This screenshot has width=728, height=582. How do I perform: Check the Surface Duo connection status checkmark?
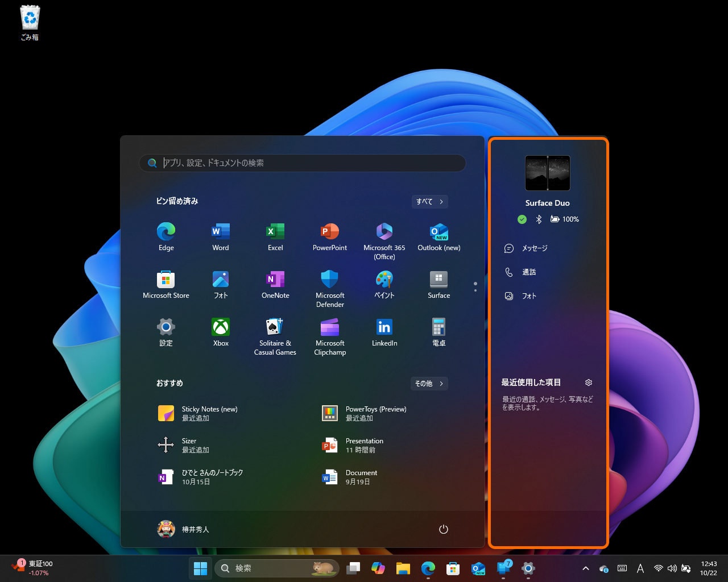coord(522,219)
